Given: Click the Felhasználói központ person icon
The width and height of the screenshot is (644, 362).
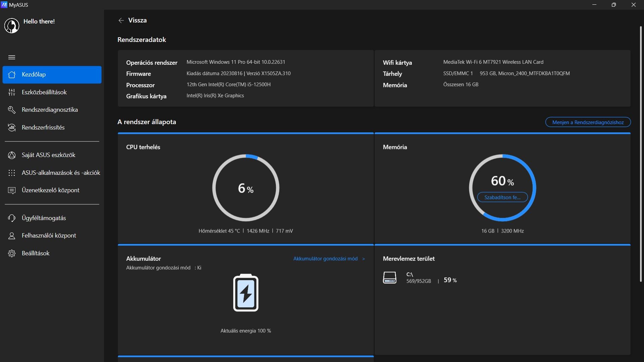Looking at the screenshot, I should [12, 236].
